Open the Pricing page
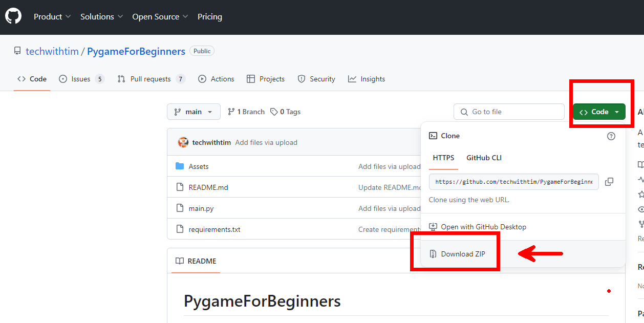The image size is (644, 323). point(210,17)
